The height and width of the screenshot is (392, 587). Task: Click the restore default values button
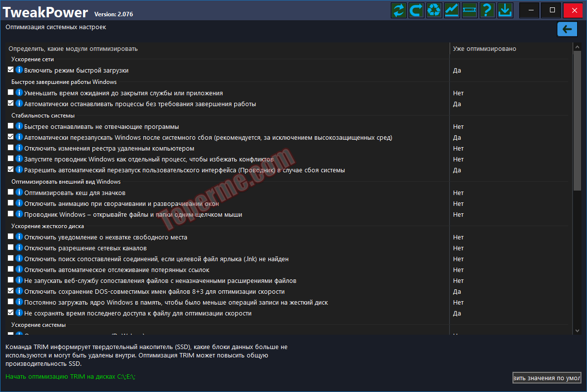pos(546,378)
